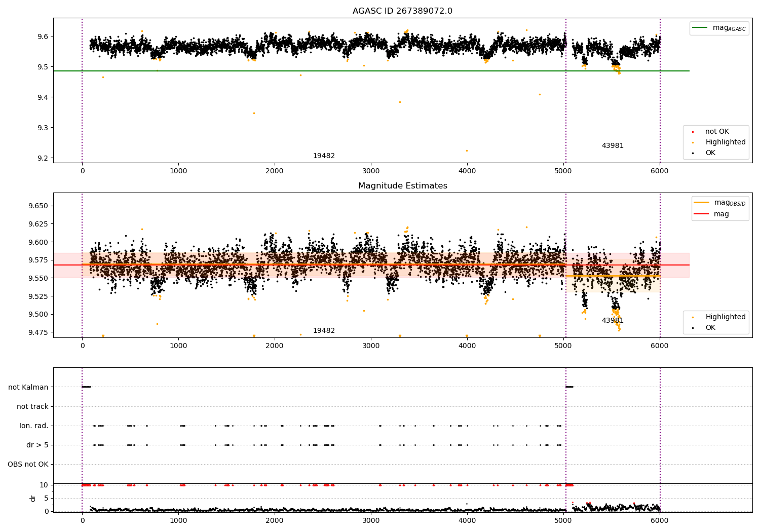
Task: Click the "Ion. rad." row label
Action: [x=34, y=426]
